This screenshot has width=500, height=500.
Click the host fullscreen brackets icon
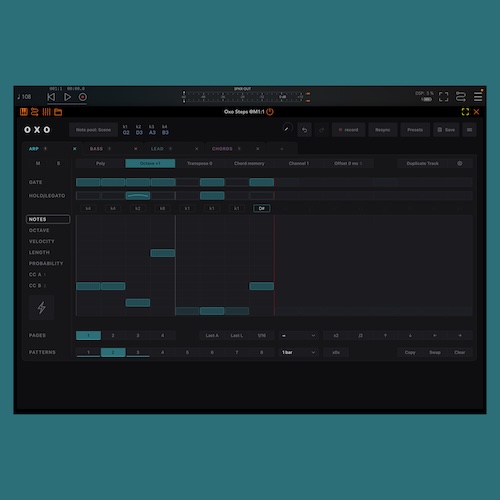coord(443,97)
